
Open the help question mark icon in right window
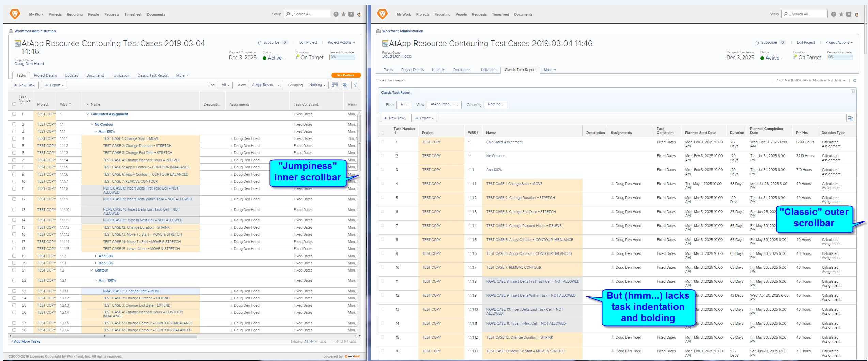click(833, 14)
